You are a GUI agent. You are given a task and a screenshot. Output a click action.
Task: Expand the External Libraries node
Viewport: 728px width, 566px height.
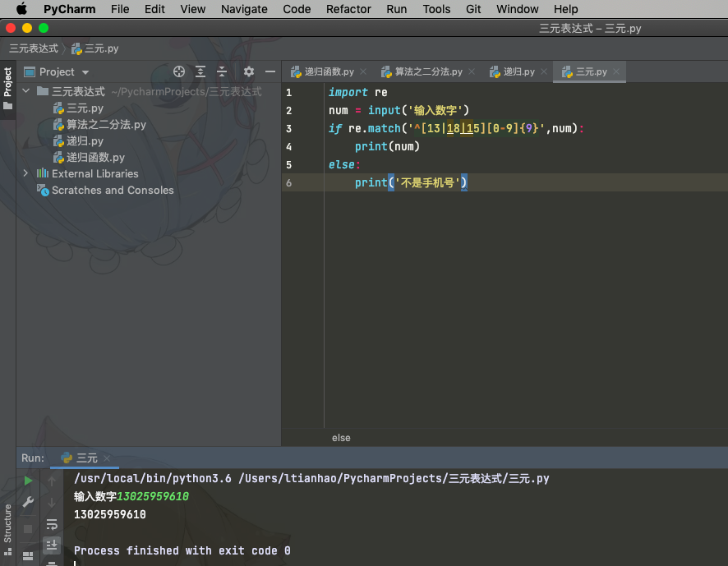[x=25, y=173]
